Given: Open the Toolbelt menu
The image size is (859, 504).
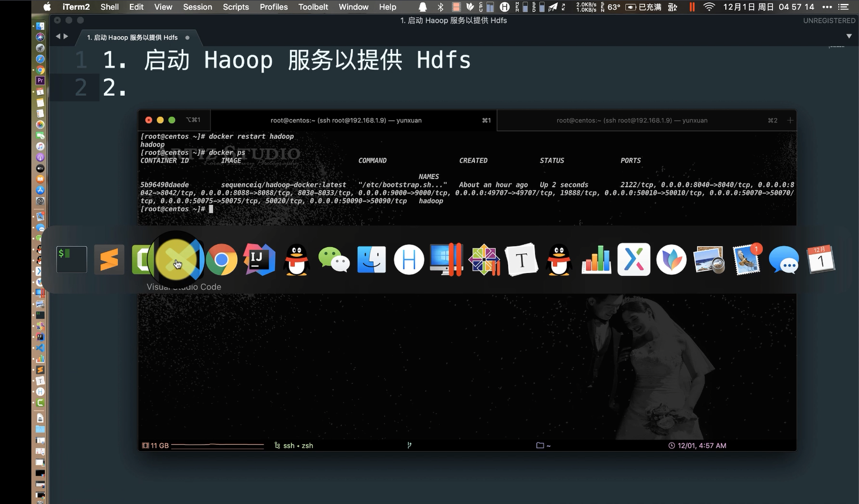Looking at the screenshot, I should coord(313,7).
